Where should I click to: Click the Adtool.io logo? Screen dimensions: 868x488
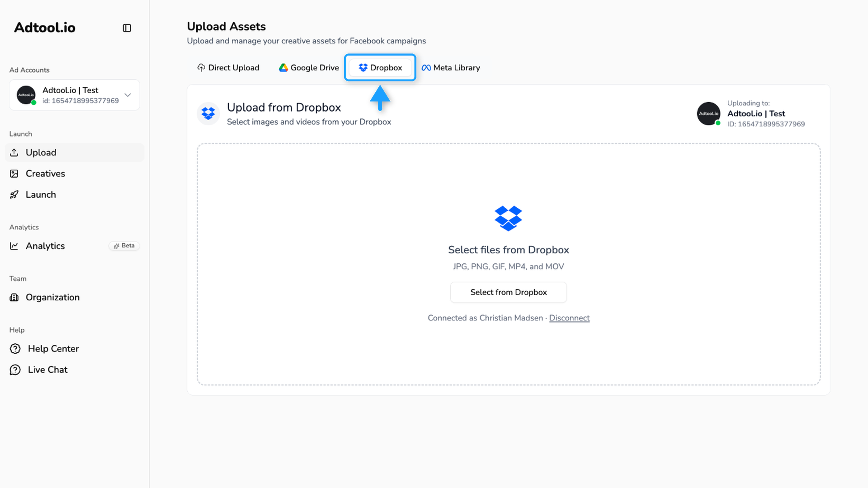(45, 28)
